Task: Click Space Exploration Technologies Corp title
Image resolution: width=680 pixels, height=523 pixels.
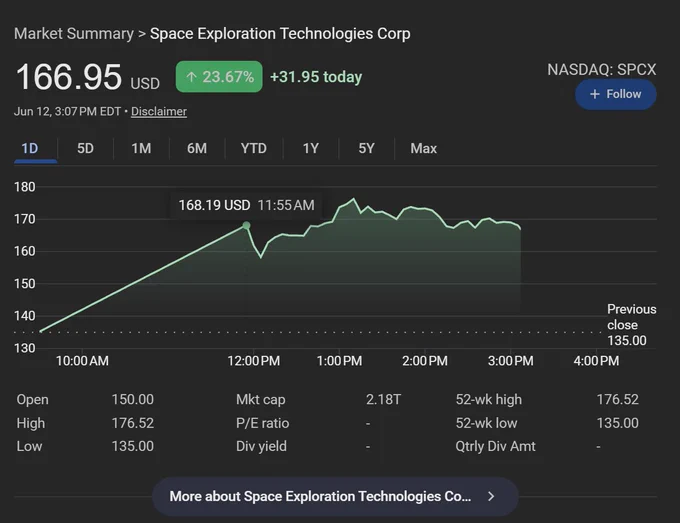Action: 280,34
